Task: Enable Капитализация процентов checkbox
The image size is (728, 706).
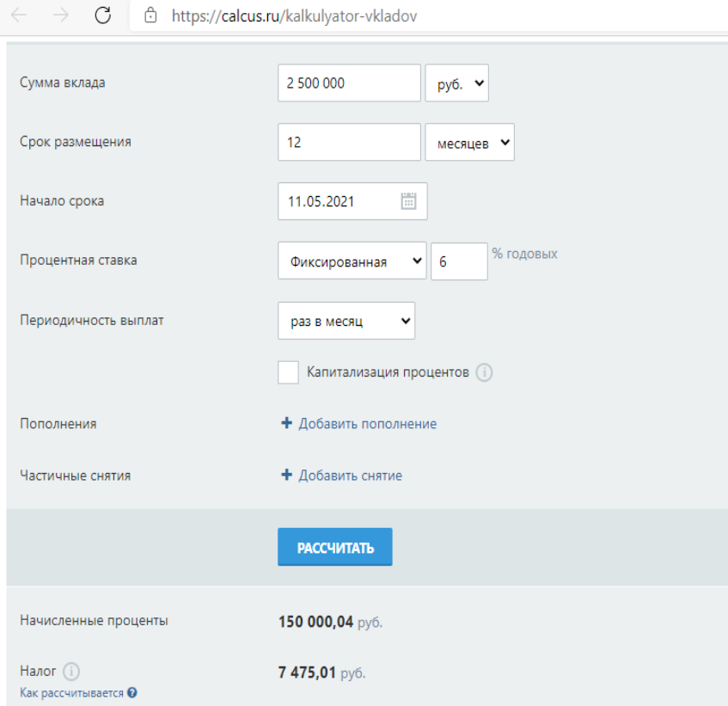Action: [x=288, y=372]
